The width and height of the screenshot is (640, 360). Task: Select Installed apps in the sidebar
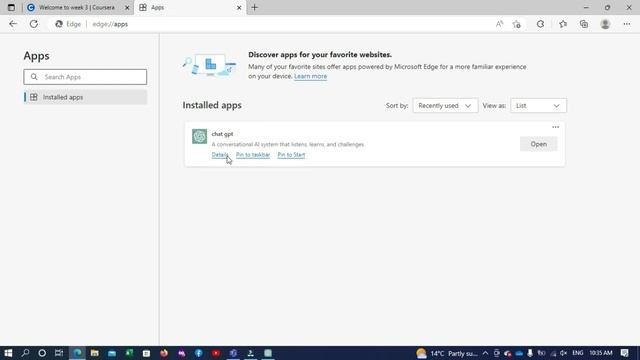tap(85, 97)
